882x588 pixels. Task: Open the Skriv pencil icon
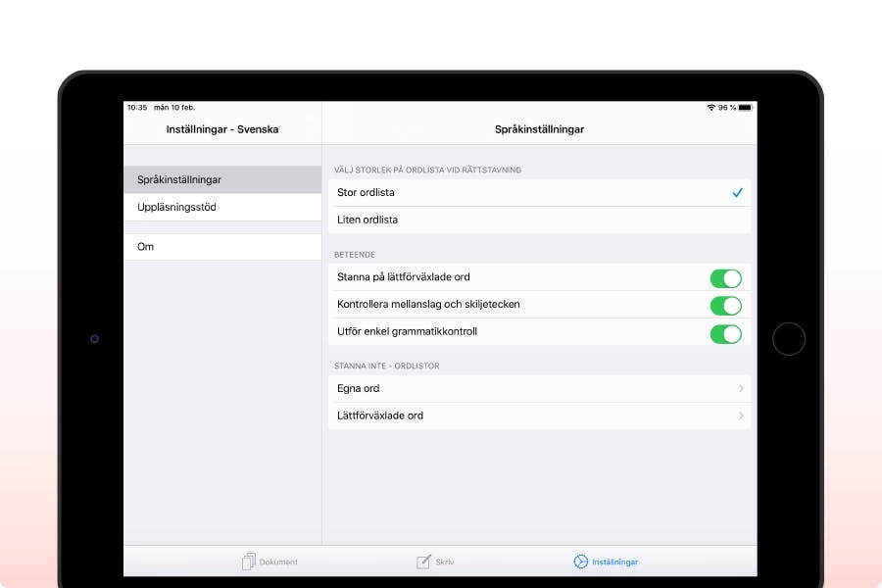coord(423,561)
